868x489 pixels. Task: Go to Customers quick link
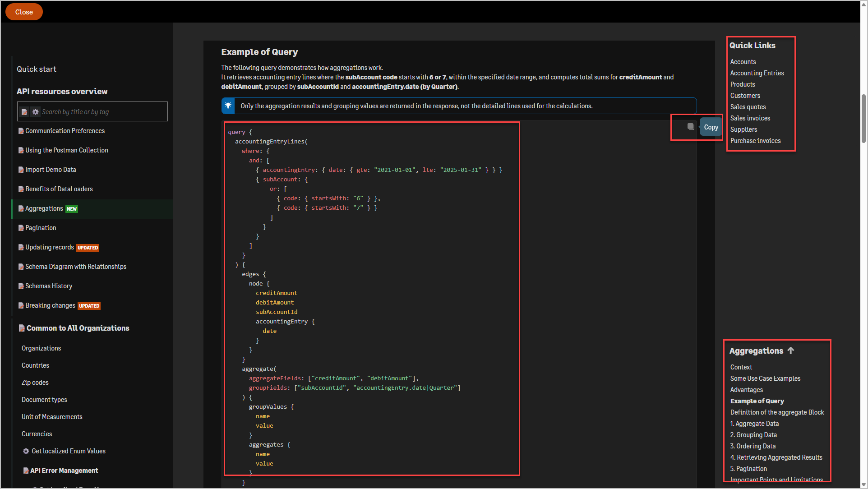coord(745,96)
